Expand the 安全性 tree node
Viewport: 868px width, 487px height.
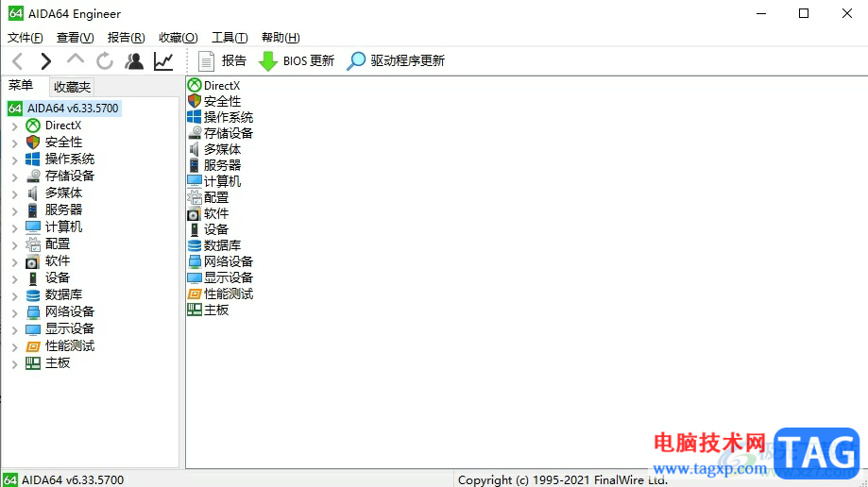pyautogui.click(x=15, y=143)
